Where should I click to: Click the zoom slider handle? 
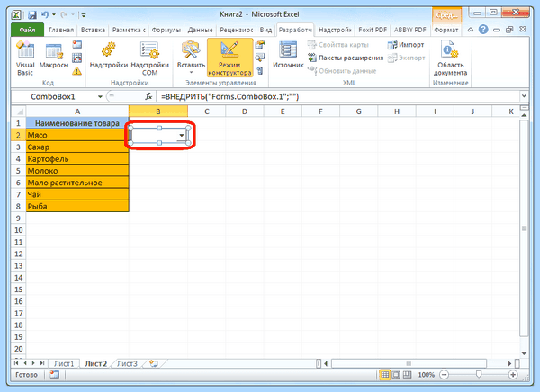(479, 374)
